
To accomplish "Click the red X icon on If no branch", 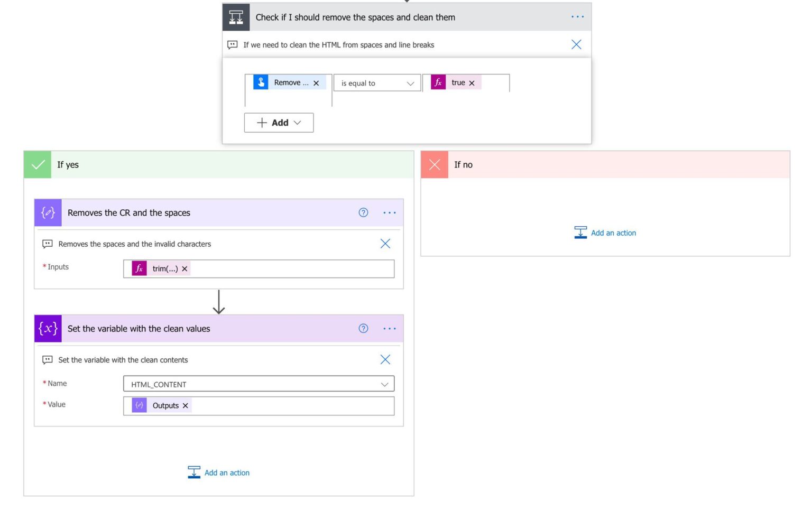I will (x=433, y=164).
